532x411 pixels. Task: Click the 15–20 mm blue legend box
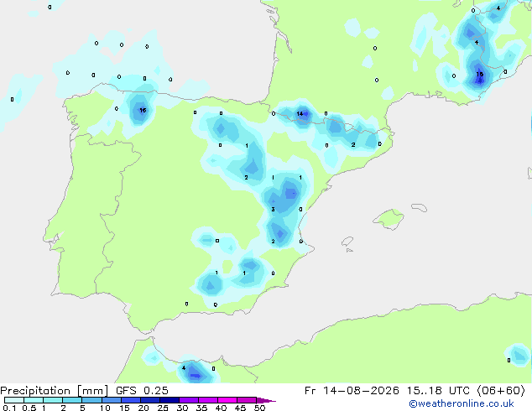click(x=130, y=400)
